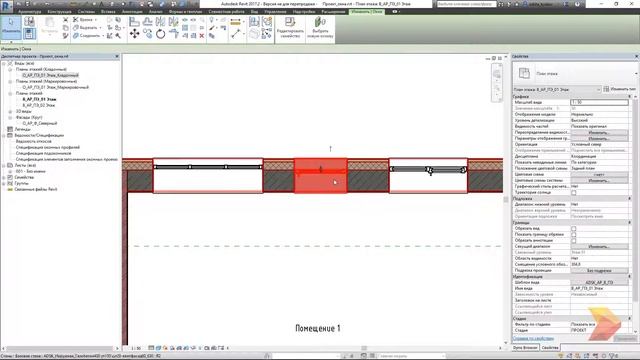640x360 pixels.
Task: Expand the Группы node in Project Browser
Action: click(4, 183)
